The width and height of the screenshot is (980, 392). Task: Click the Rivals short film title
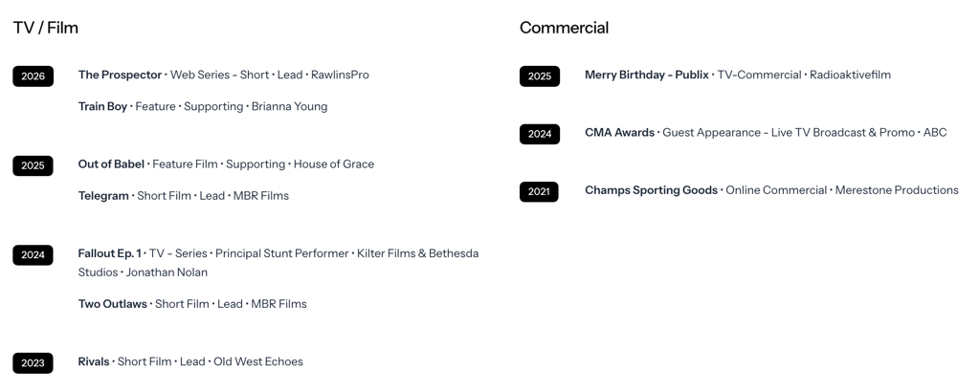94,361
